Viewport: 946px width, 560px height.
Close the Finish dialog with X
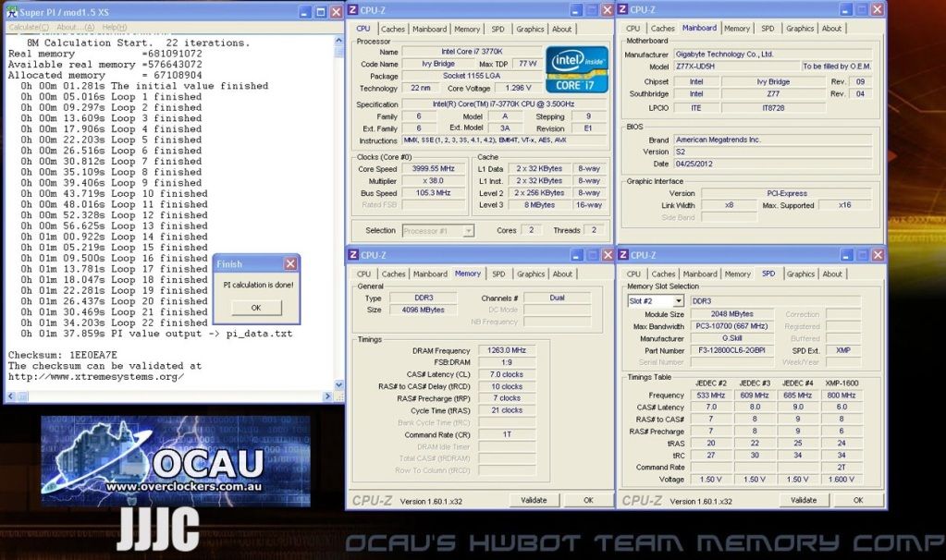(290, 263)
